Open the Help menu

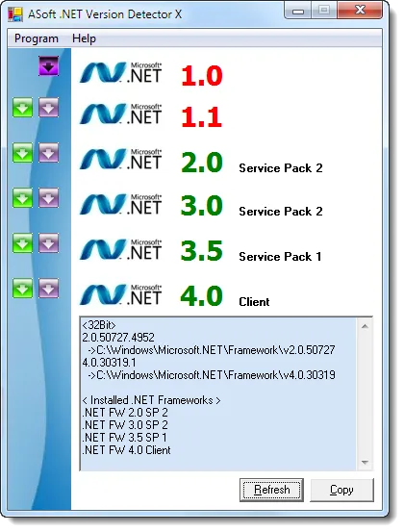(84, 38)
